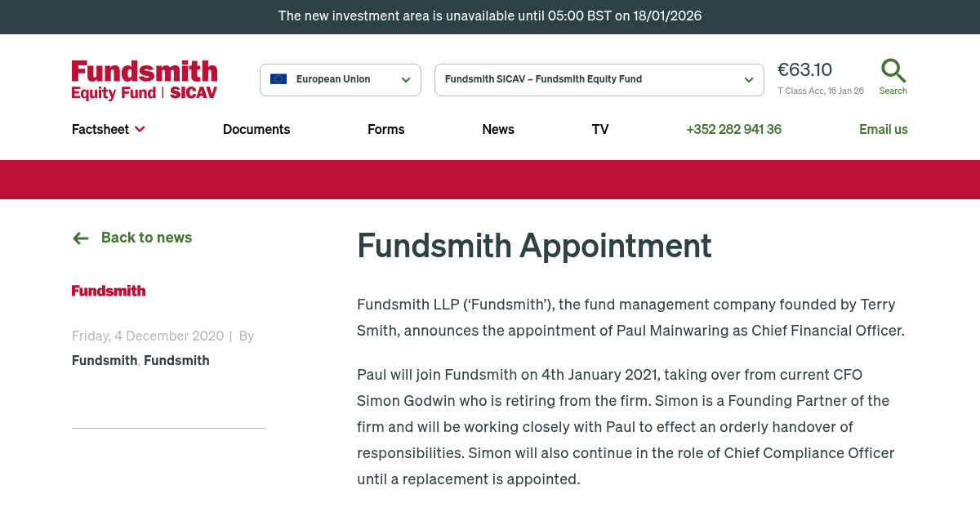Call the +352 282 941 36 number
Screen dimensions: 980x512
pos(733,129)
